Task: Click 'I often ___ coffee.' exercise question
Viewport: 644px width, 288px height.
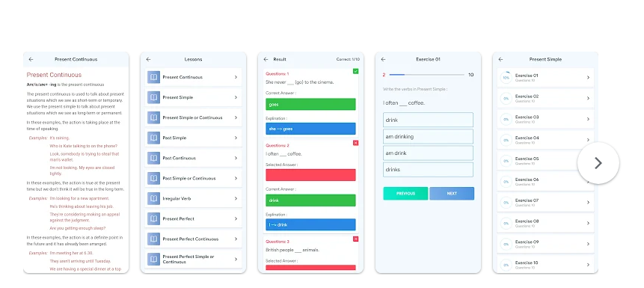Action: (404, 103)
